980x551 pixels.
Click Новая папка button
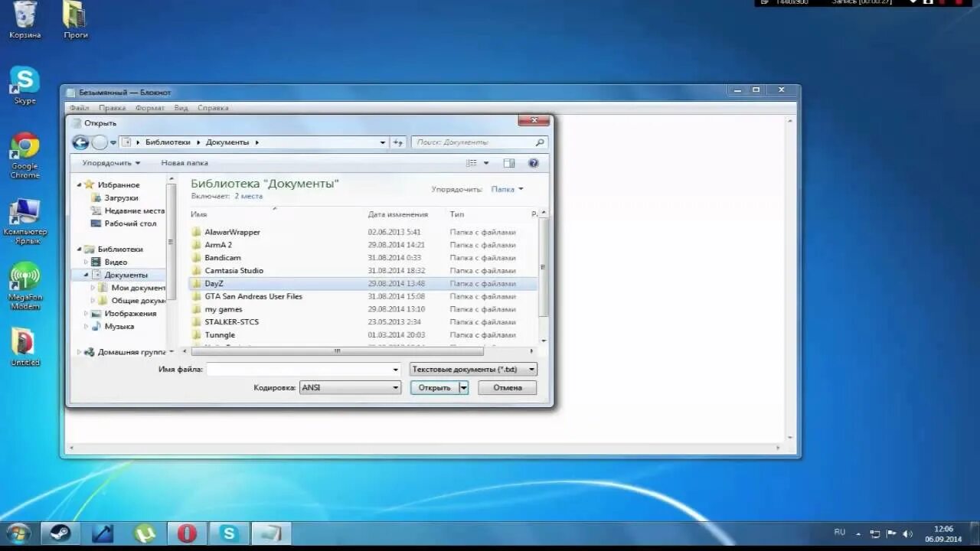click(x=185, y=163)
